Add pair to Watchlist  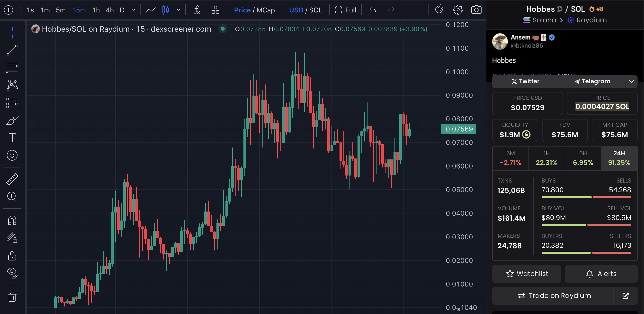click(527, 273)
